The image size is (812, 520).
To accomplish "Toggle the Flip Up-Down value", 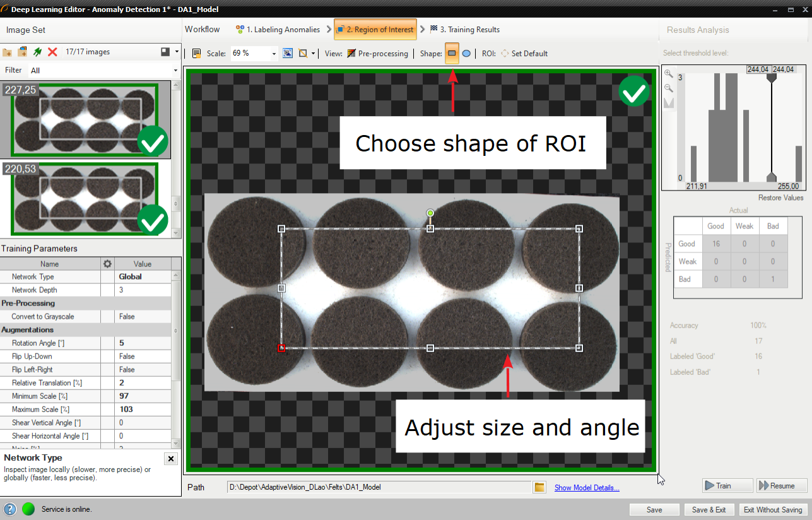I will pyautogui.click(x=144, y=357).
